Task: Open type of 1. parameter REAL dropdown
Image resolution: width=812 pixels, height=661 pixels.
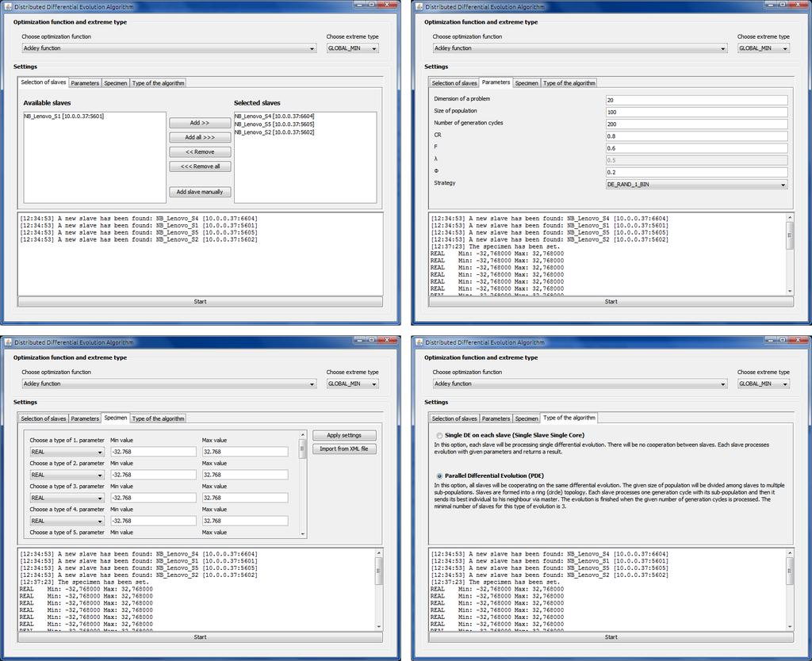Action: (67, 452)
